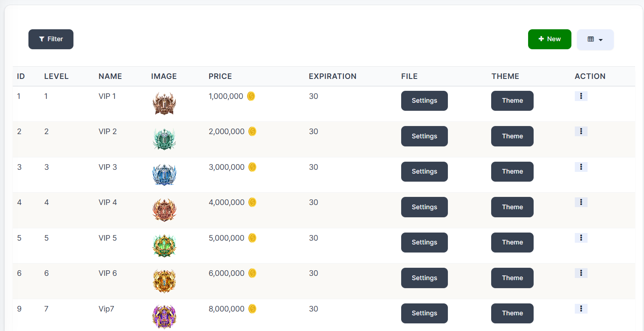This screenshot has height=331, width=644.
Task: Add a new VIP level with New
Action: point(550,39)
